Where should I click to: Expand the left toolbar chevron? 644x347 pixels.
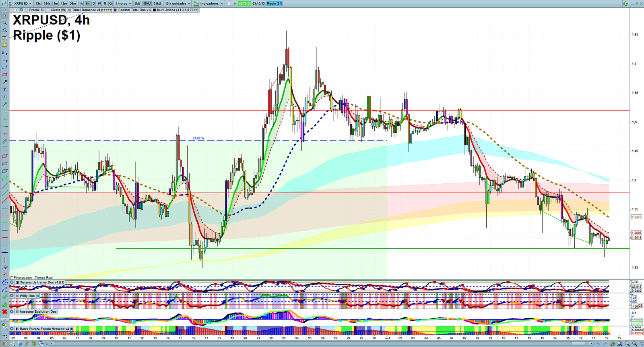click(x=5, y=320)
